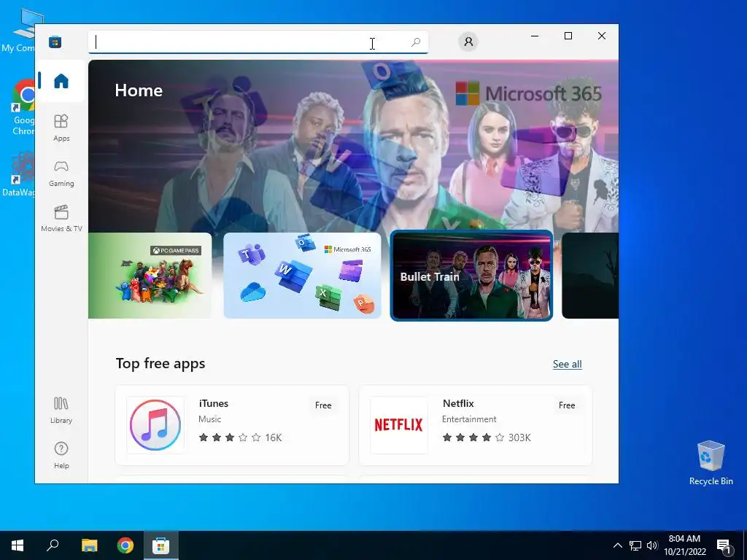Click the iTunes star rating 16K
The height and width of the screenshot is (560, 747).
240,437
